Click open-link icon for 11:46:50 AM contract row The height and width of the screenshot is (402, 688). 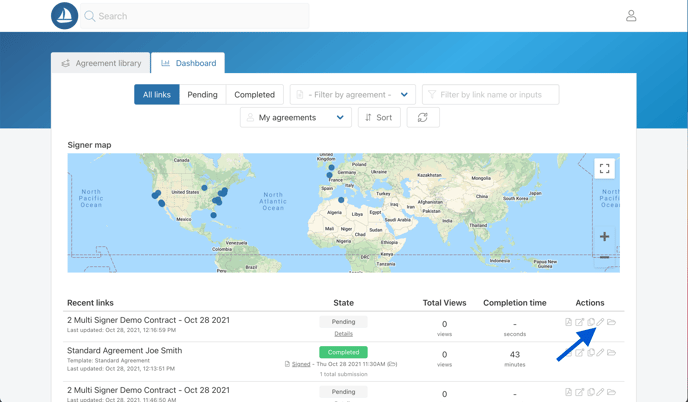click(580, 392)
